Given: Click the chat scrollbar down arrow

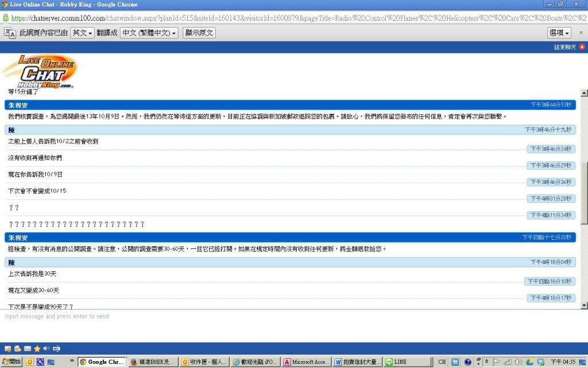Looking at the screenshot, I should point(584,305).
